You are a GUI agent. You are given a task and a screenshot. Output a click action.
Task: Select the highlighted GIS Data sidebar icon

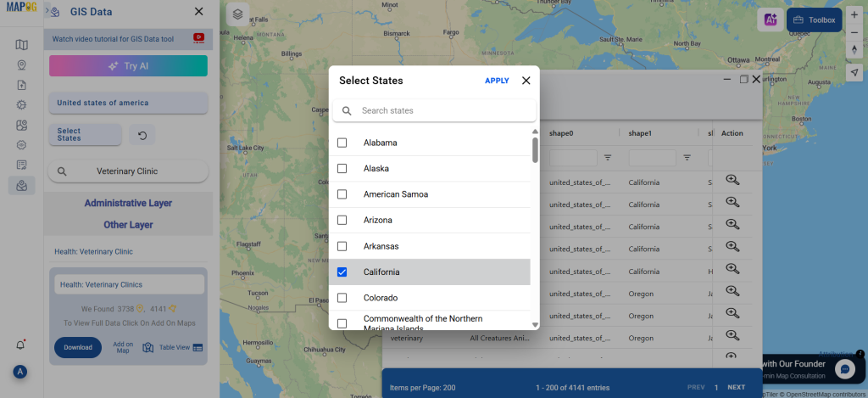(x=21, y=185)
